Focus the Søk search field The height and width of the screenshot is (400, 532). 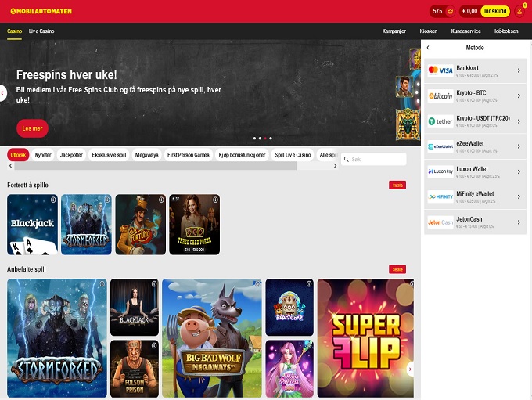376,159
